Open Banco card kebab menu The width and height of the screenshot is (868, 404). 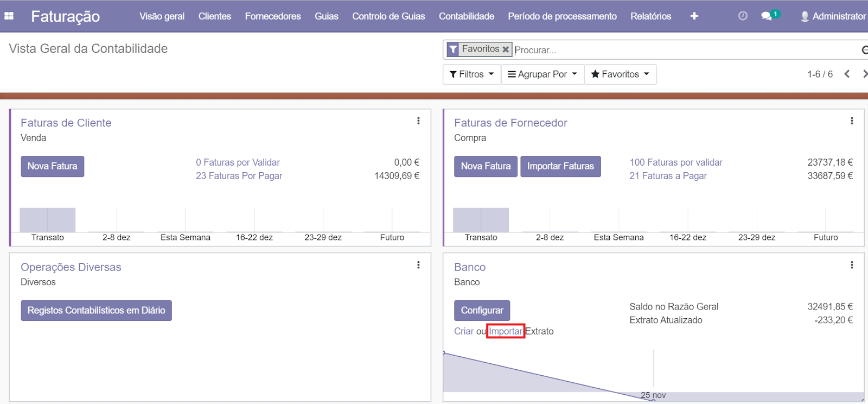click(852, 265)
